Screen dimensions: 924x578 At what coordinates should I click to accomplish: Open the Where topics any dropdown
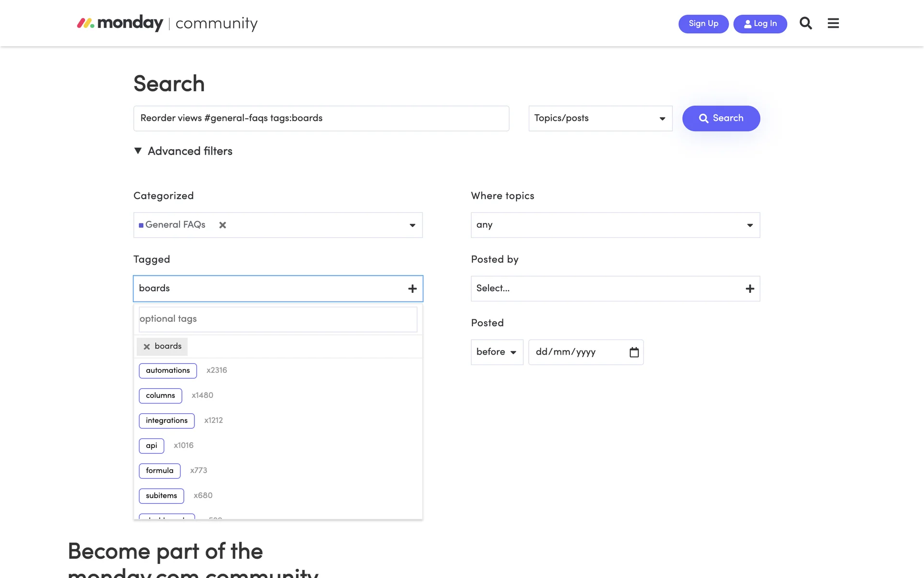615,225
